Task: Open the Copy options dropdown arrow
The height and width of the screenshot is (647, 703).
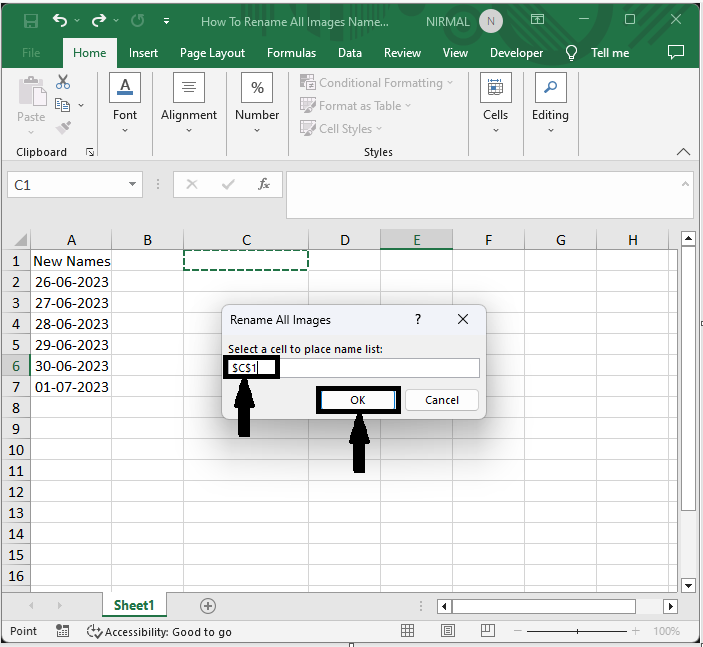Action: pyautogui.click(x=81, y=105)
